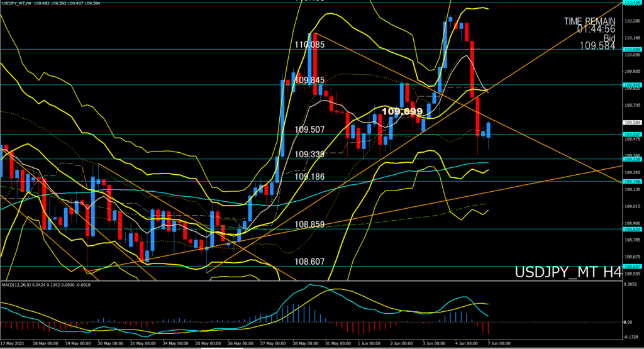Select the '18 May 00:00' time label
644x349 pixels.
tap(45, 343)
